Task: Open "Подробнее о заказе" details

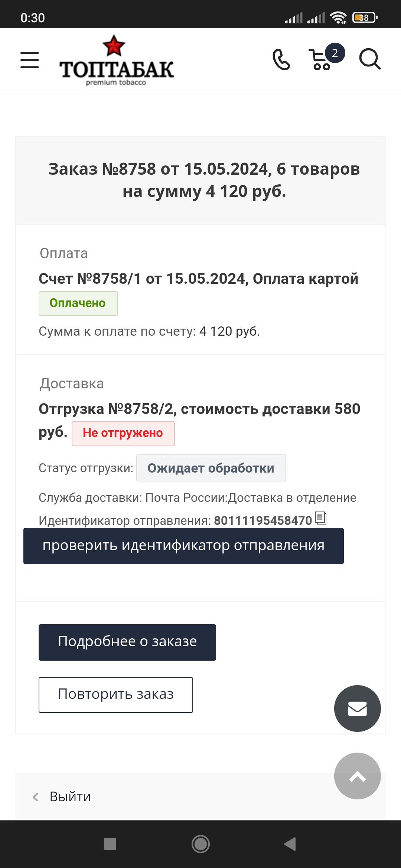Action: [x=127, y=642]
